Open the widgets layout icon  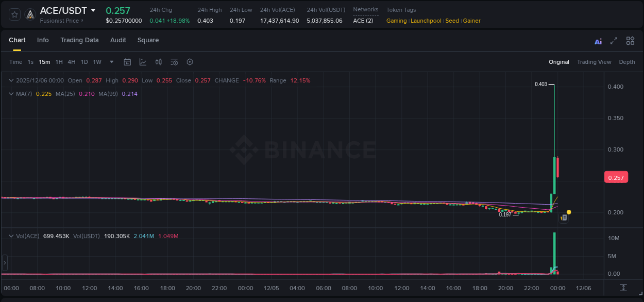click(x=630, y=41)
